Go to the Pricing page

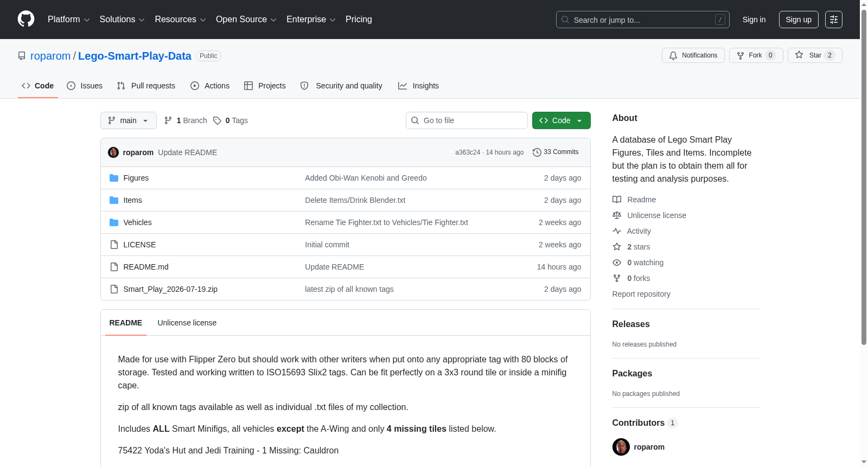pyautogui.click(x=359, y=20)
